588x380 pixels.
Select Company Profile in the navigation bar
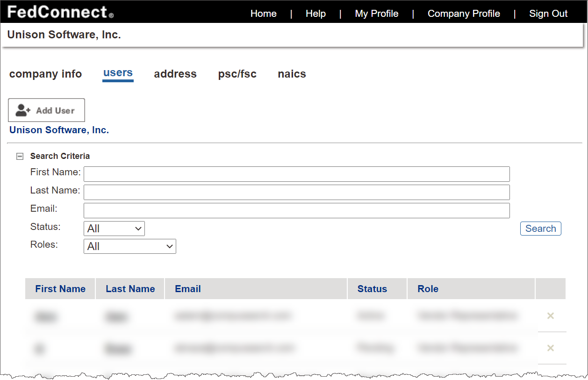(x=463, y=14)
